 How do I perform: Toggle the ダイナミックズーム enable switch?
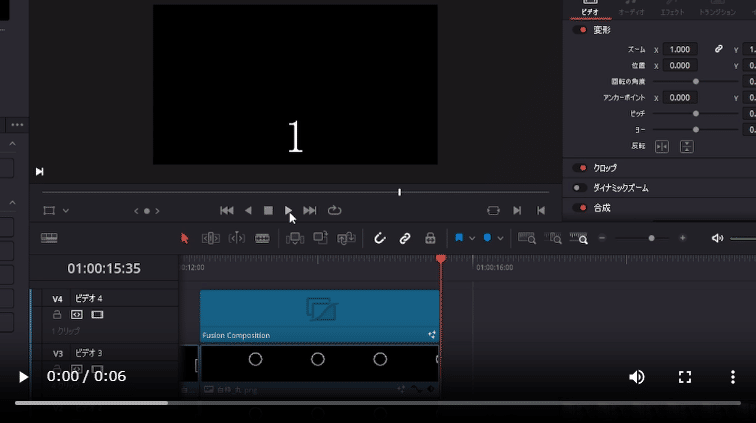tap(580, 188)
